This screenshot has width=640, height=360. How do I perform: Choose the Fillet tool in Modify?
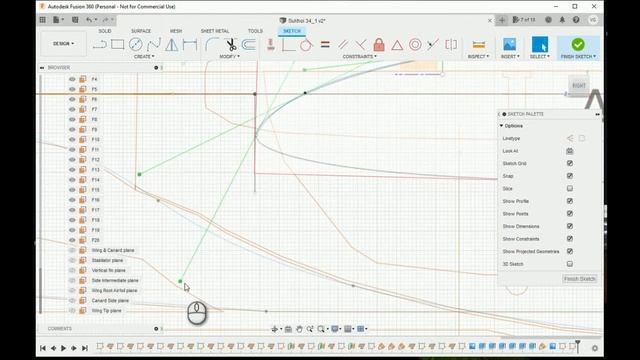[x=211, y=44]
